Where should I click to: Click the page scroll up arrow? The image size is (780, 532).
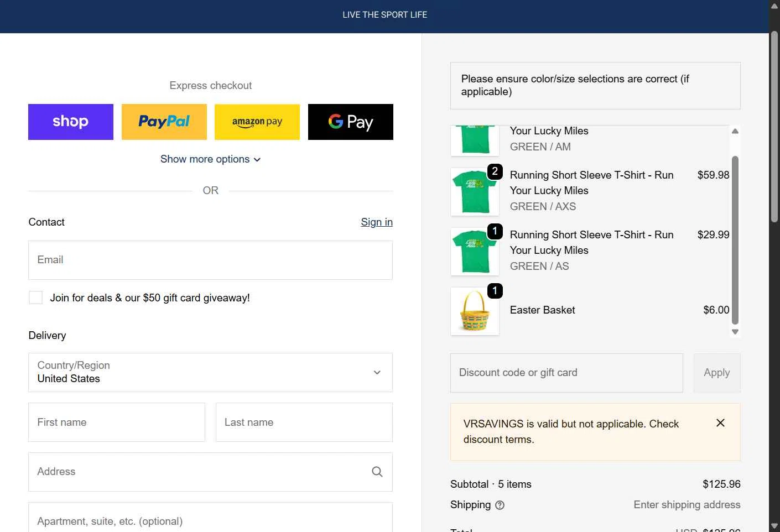[x=774, y=6]
